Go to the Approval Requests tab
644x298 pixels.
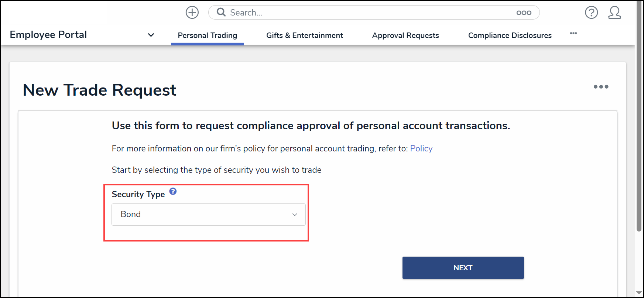click(405, 35)
